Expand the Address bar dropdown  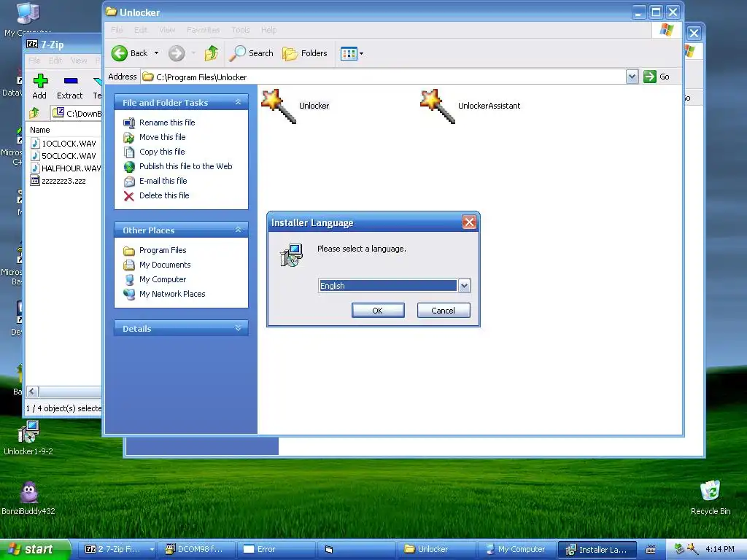pyautogui.click(x=632, y=77)
